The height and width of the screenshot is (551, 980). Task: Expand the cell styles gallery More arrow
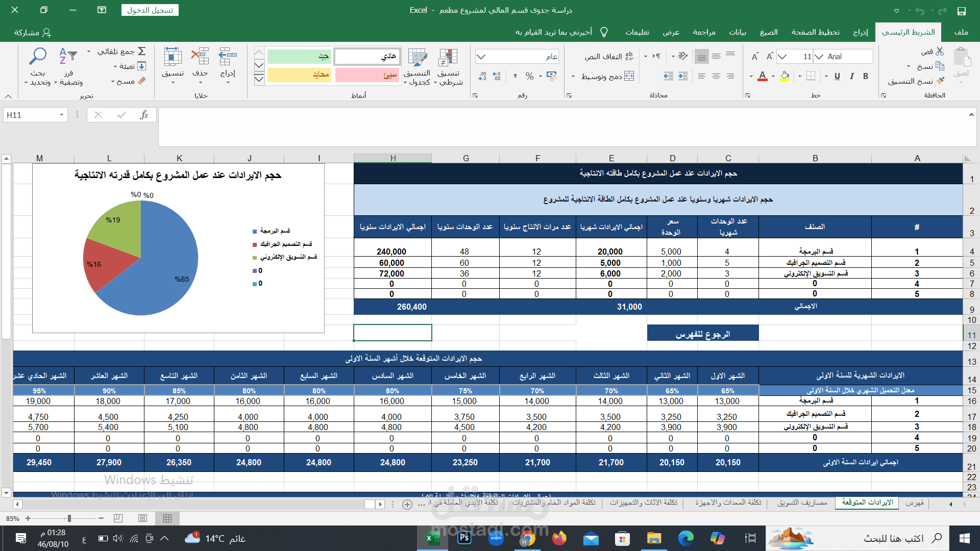259,79
